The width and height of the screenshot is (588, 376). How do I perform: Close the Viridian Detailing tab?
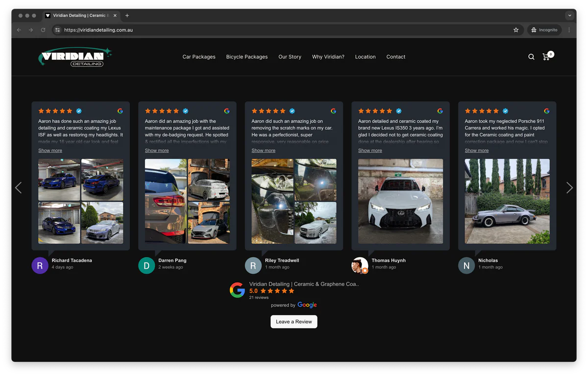click(x=115, y=16)
